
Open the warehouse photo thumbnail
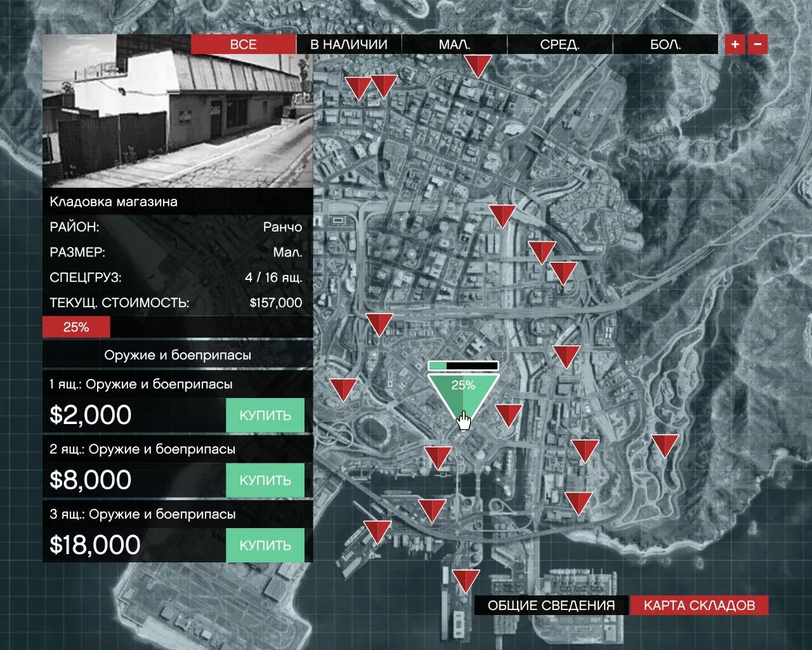pos(178,111)
